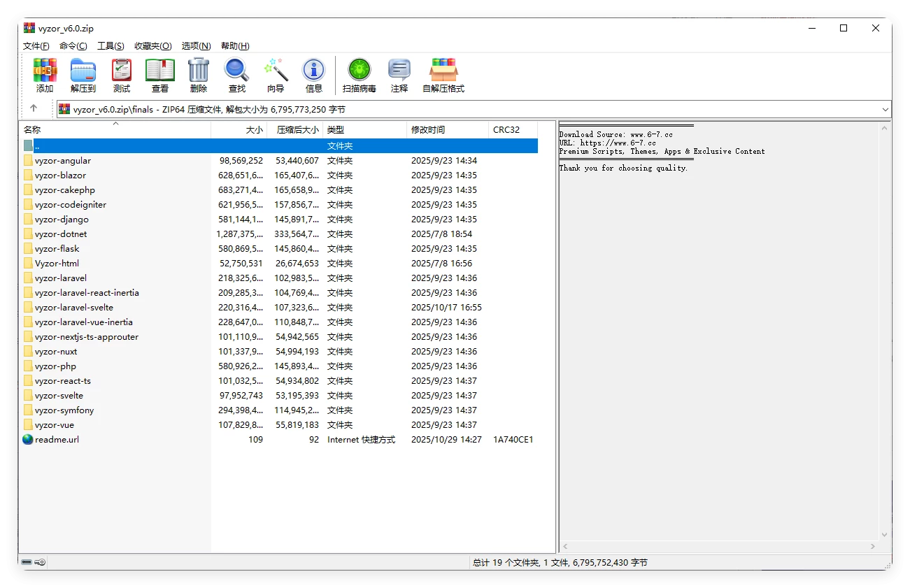Image resolution: width=910 pixels, height=588 pixels.
Task: Sort files by the 大小 column header
Action: tap(255, 129)
